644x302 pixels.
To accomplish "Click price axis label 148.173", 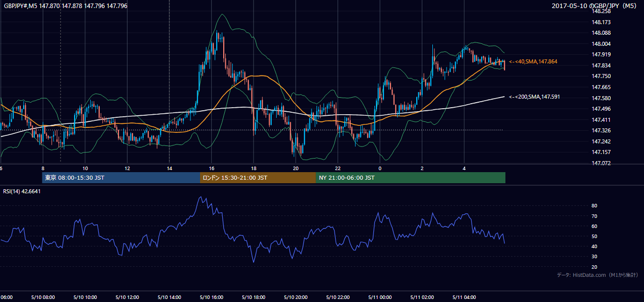I will (602, 22).
